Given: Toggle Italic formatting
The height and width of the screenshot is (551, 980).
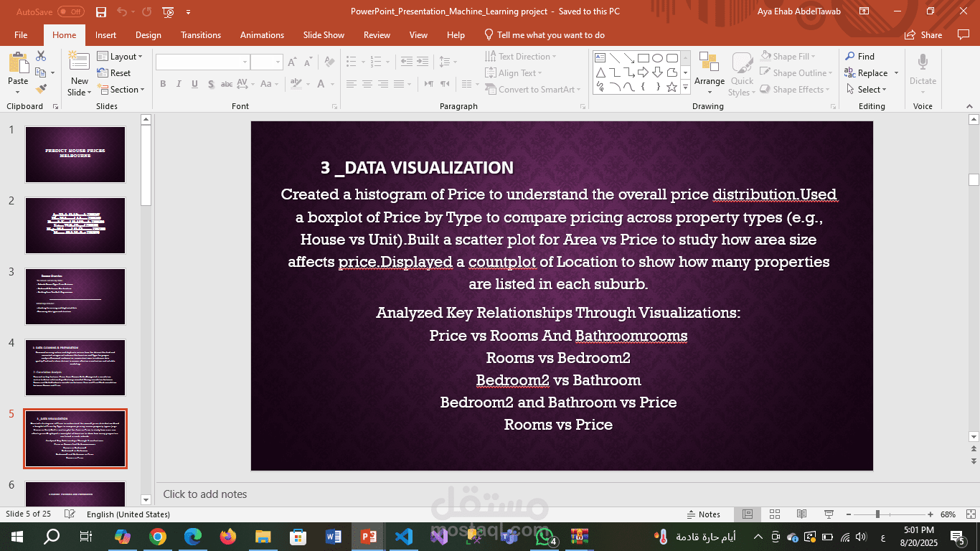Looking at the screenshot, I should point(179,84).
